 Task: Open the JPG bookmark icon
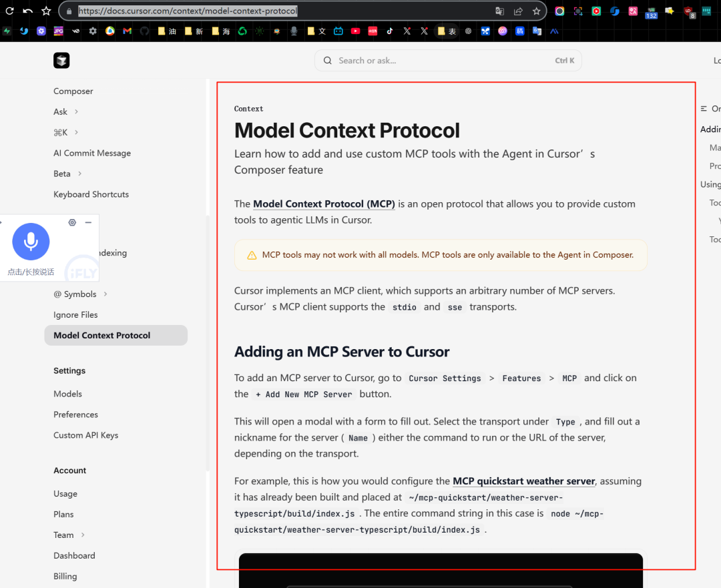point(58,31)
